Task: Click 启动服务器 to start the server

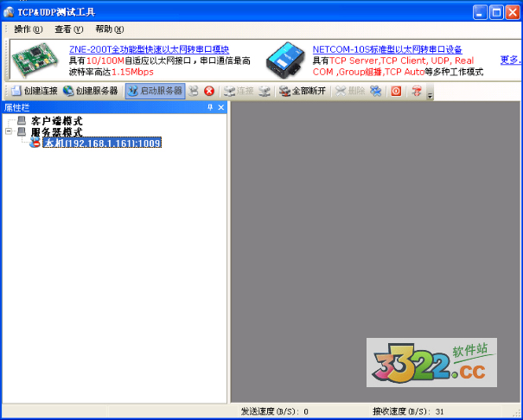Action: tap(156, 91)
